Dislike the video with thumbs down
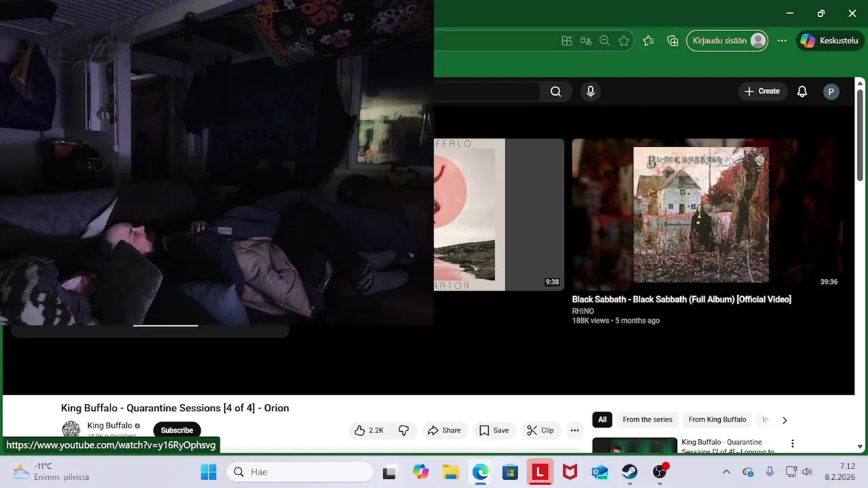868x488 pixels. pos(403,430)
